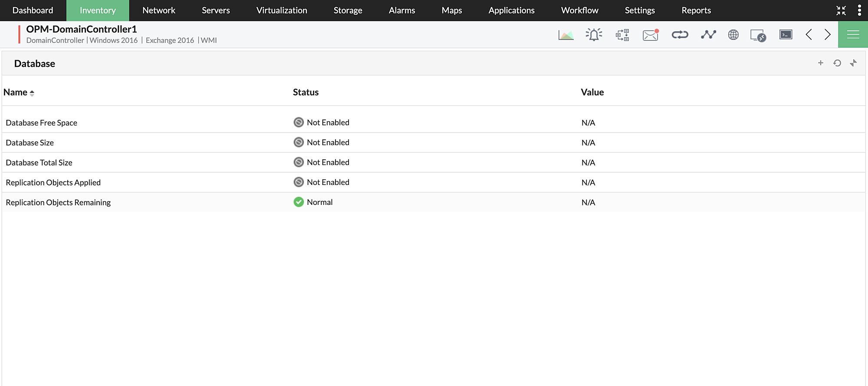The width and height of the screenshot is (868, 386).
Task: Click the envelope notification icon
Action: click(x=651, y=35)
